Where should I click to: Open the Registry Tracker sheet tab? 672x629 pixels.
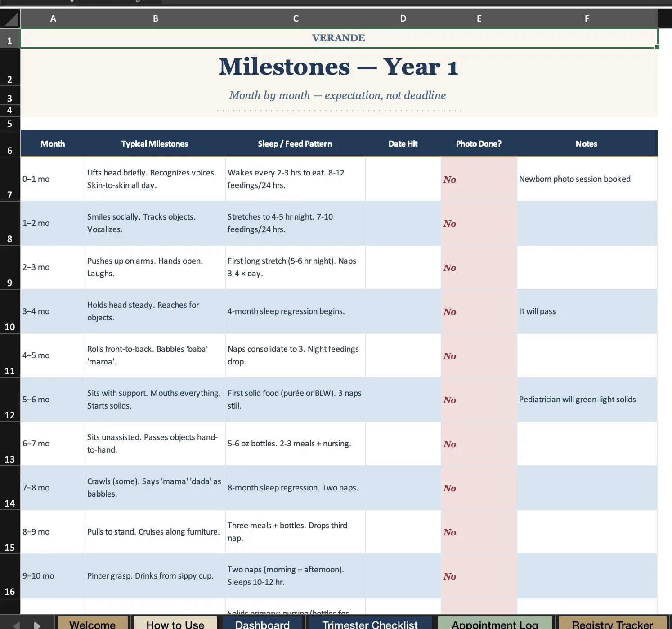pos(612,624)
